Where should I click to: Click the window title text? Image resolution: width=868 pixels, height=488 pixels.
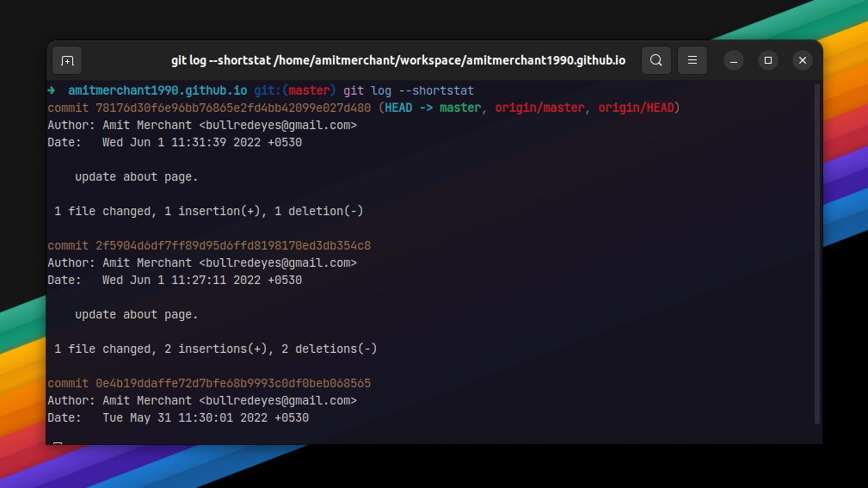click(x=398, y=60)
